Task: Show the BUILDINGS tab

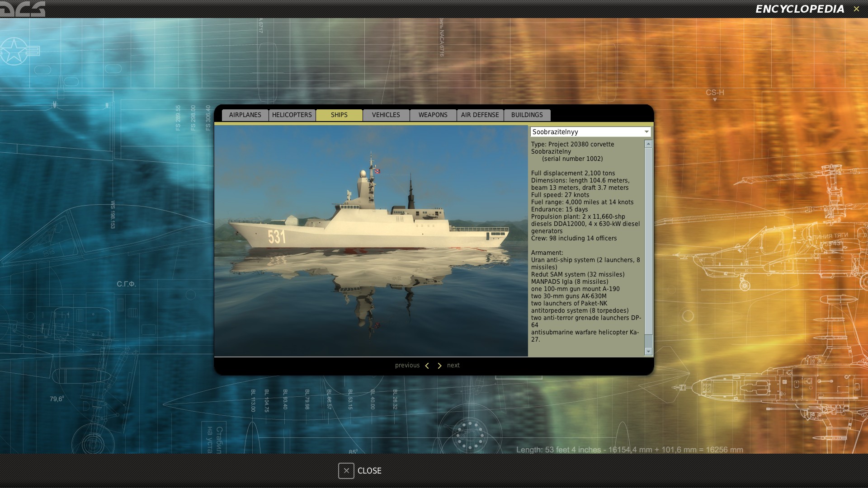Action: [x=527, y=115]
